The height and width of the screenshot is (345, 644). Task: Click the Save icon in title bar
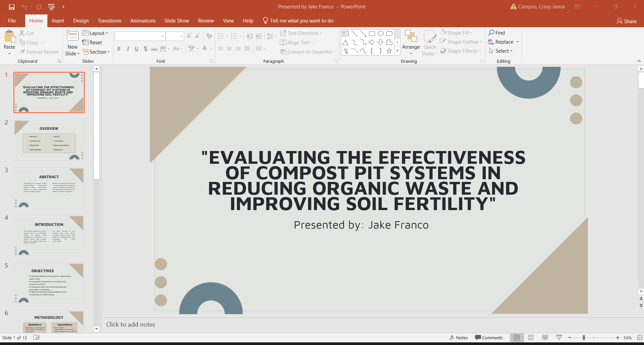pyautogui.click(x=12, y=7)
